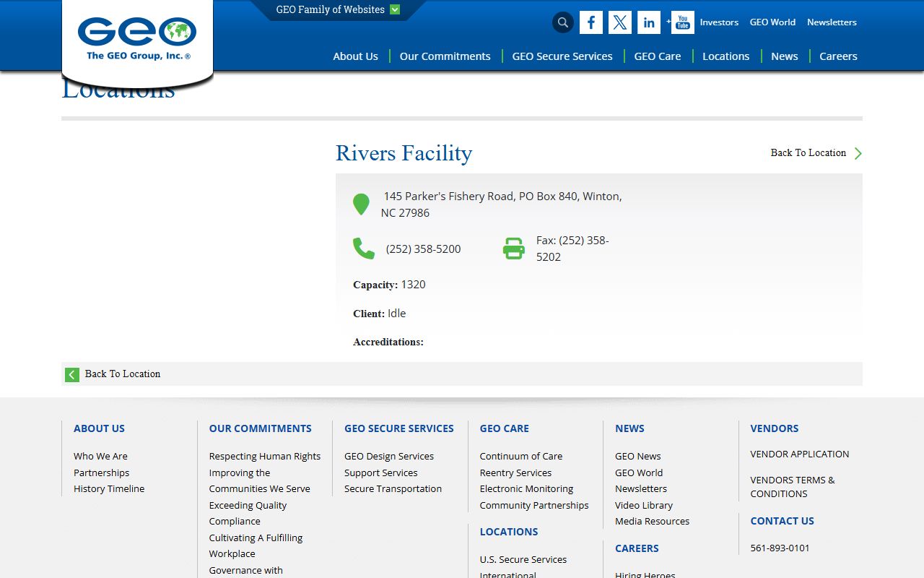Click the green fax printer icon
Image resolution: width=924 pixels, height=578 pixels.
(514, 249)
